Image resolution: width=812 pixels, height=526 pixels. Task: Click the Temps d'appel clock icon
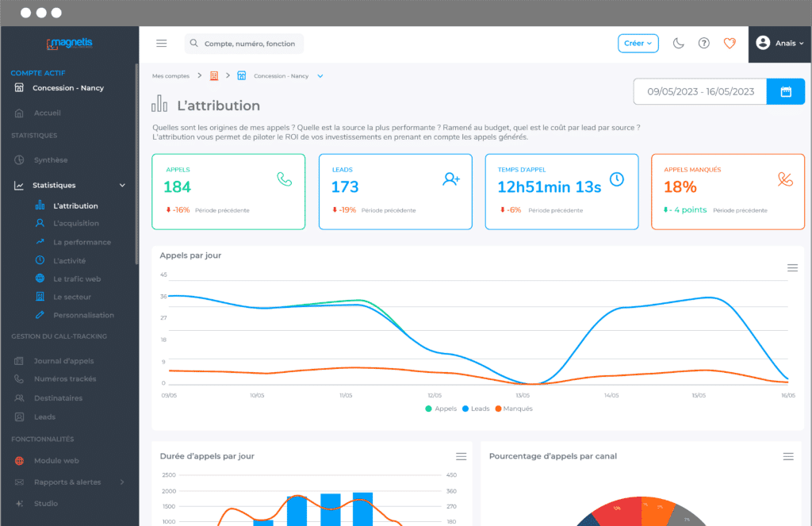[x=617, y=179]
